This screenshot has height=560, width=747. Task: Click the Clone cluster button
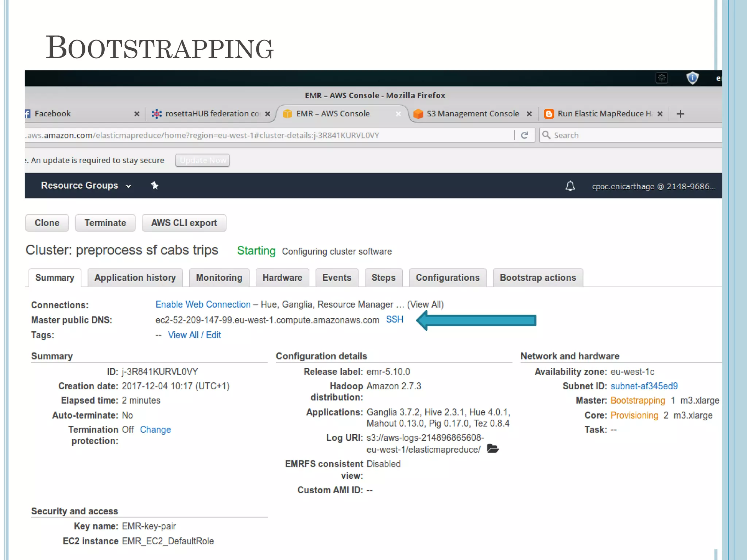click(x=47, y=223)
